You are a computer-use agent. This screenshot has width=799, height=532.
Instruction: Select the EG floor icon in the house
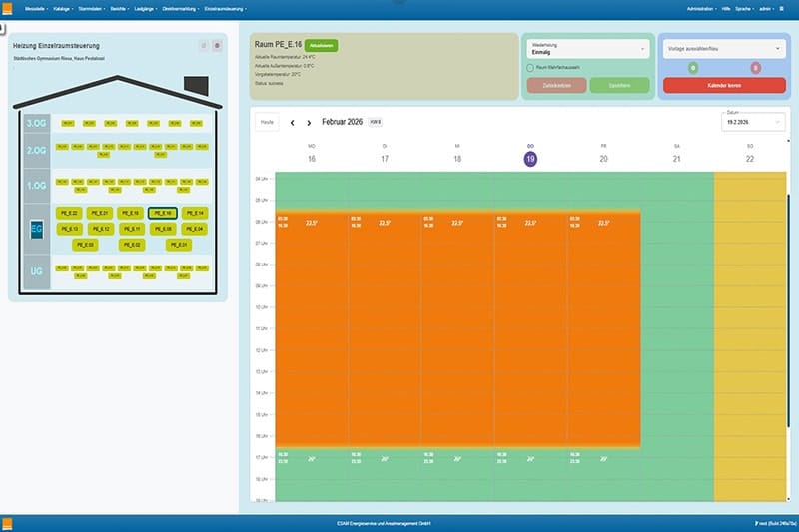35,228
